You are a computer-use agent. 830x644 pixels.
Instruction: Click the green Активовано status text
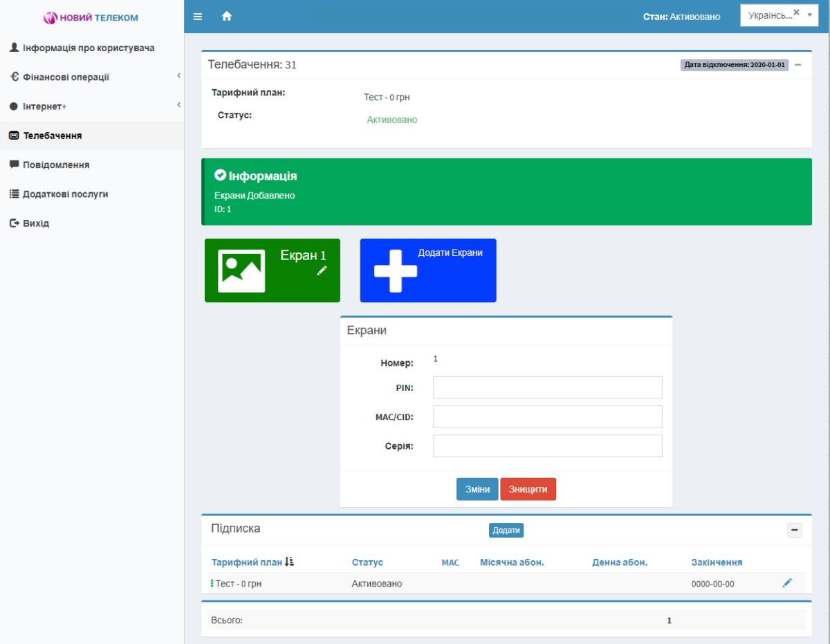click(392, 120)
